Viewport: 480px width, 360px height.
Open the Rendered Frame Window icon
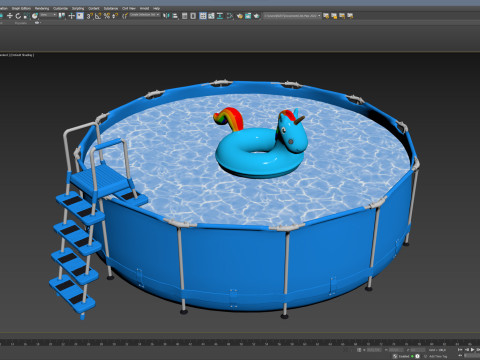(x=248, y=16)
